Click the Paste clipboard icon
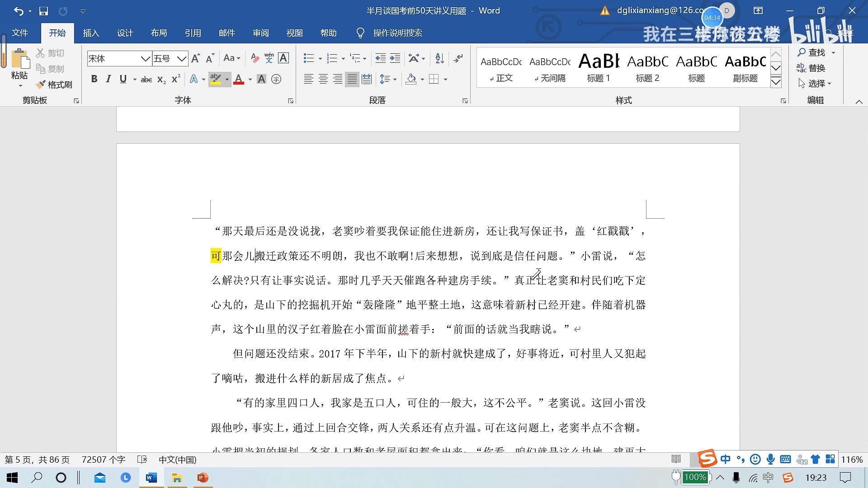 coord(19,59)
